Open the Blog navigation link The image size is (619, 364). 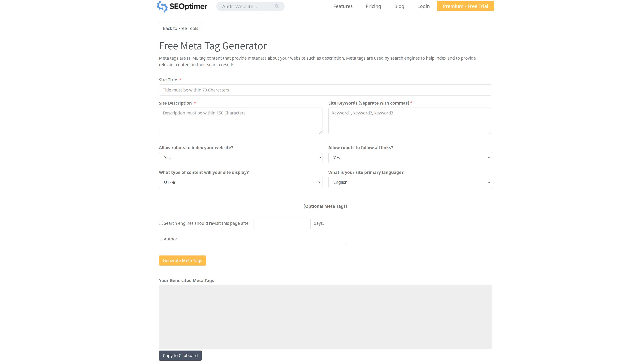399,6
